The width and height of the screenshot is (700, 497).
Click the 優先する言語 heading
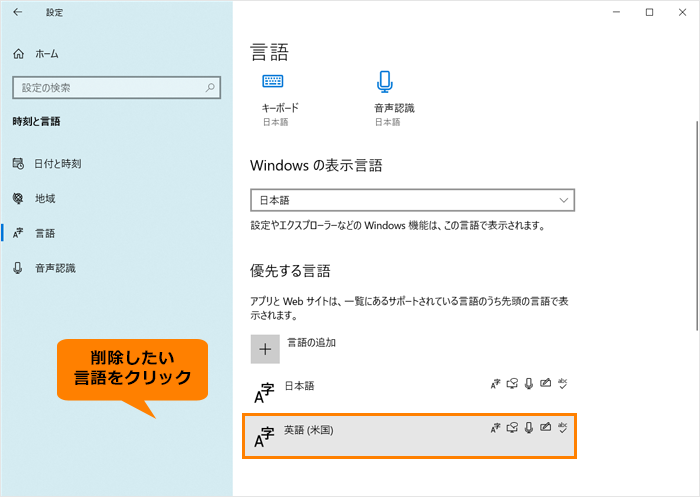(x=290, y=271)
